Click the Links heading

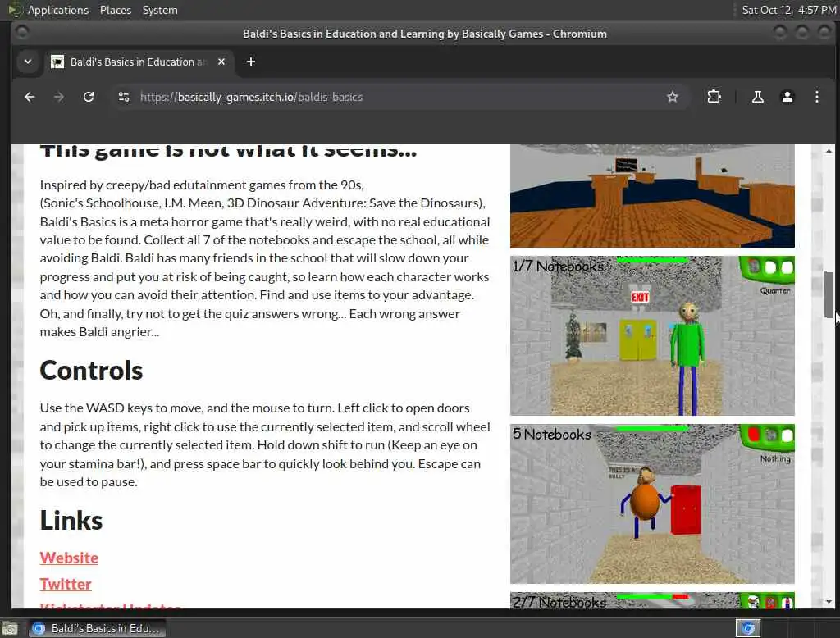click(71, 520)
